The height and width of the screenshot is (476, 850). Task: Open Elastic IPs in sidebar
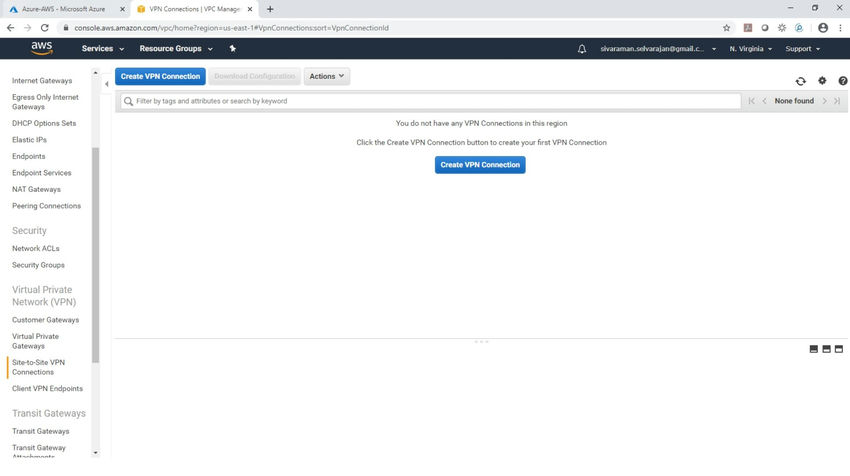29,140
